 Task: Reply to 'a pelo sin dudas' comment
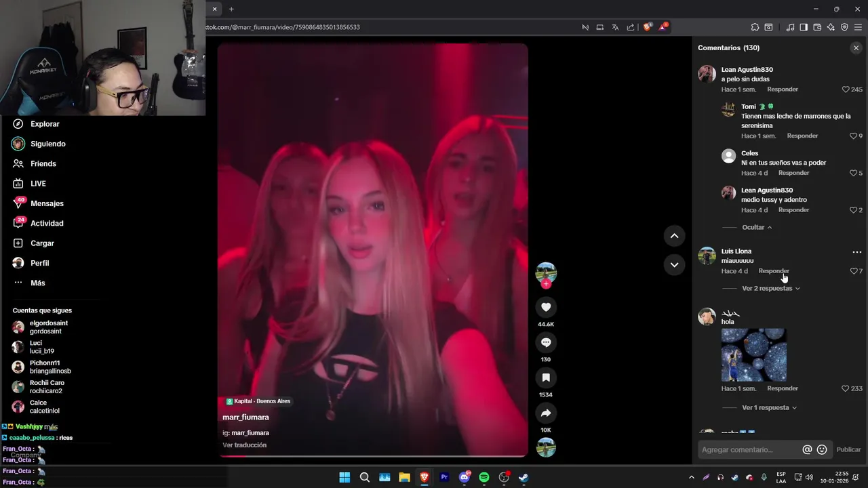point(783,89)
